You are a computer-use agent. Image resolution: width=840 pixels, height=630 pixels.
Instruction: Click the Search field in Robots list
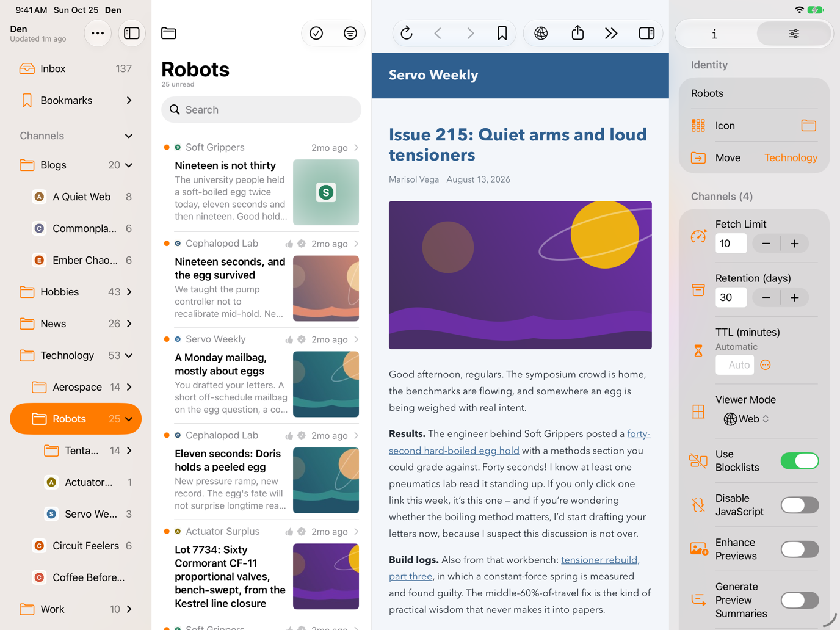pos(261,110)
